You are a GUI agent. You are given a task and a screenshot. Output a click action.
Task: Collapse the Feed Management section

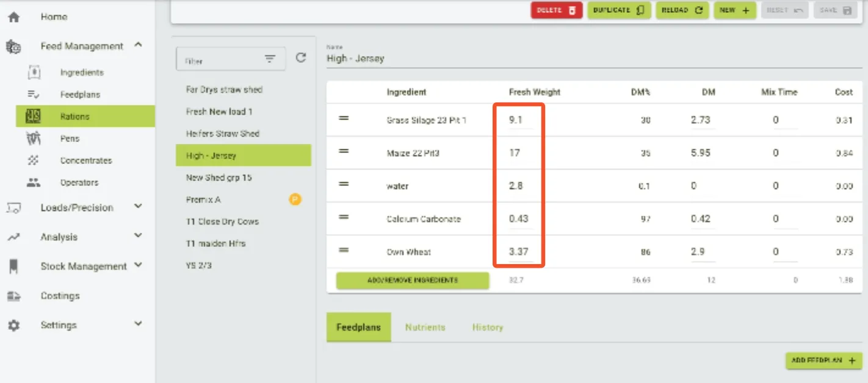(139, 45)
